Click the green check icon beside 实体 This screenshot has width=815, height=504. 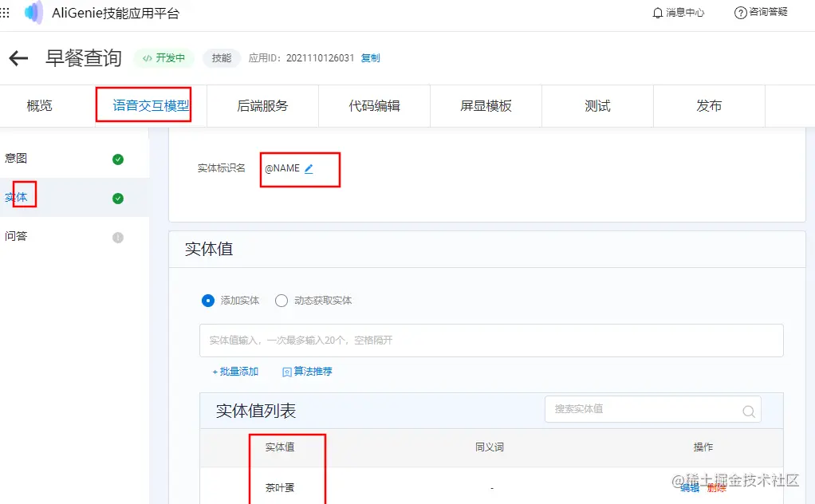click(x=118, y=199)
